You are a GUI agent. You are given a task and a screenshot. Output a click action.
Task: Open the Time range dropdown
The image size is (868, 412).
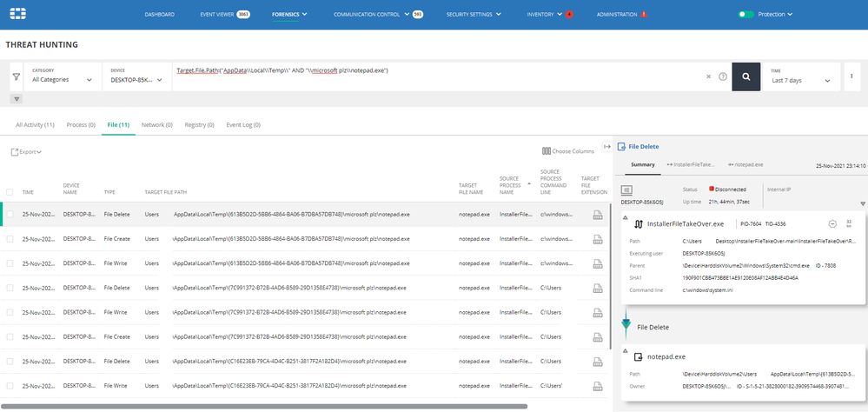click(801, 80)
